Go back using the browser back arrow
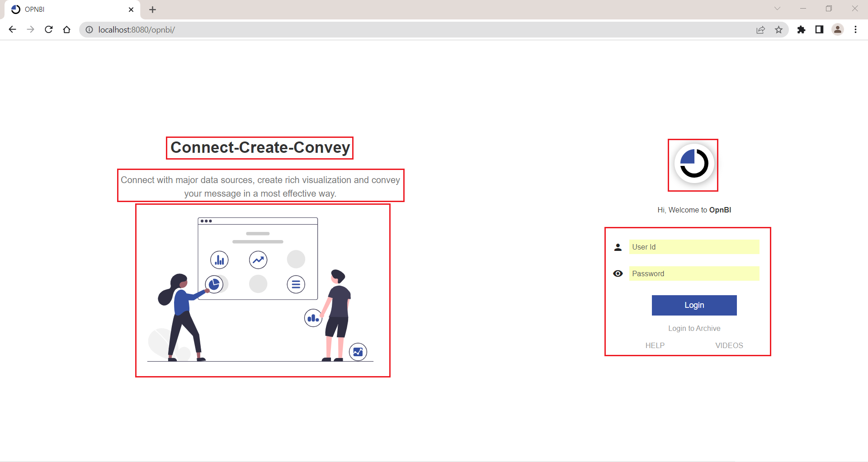The image size is (868, 462). (12, 29)
